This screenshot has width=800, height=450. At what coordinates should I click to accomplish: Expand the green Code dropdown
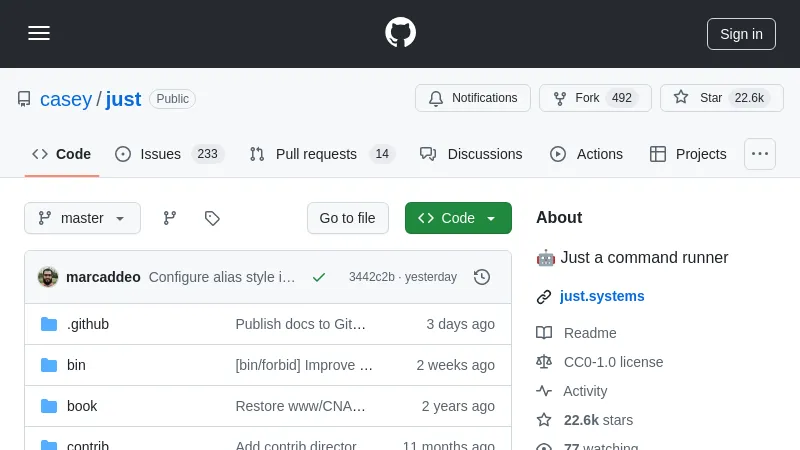pyautogui.click(x=458, y=218)
